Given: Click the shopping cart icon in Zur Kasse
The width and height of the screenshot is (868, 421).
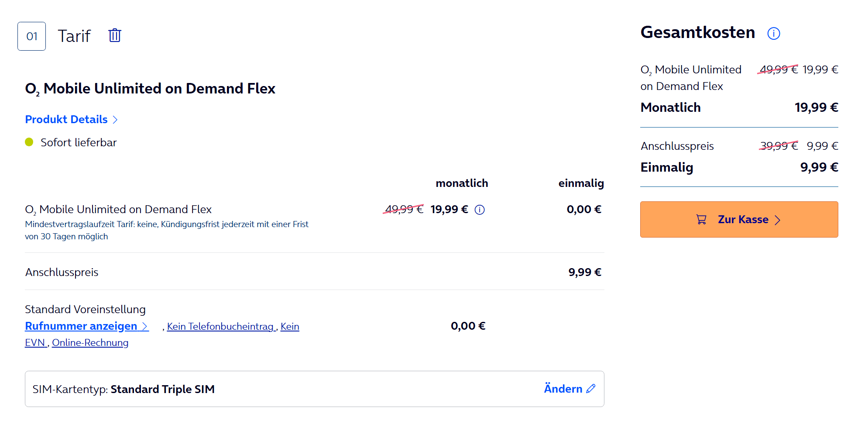Looking at the screenshot, I should tap(701, 220).
